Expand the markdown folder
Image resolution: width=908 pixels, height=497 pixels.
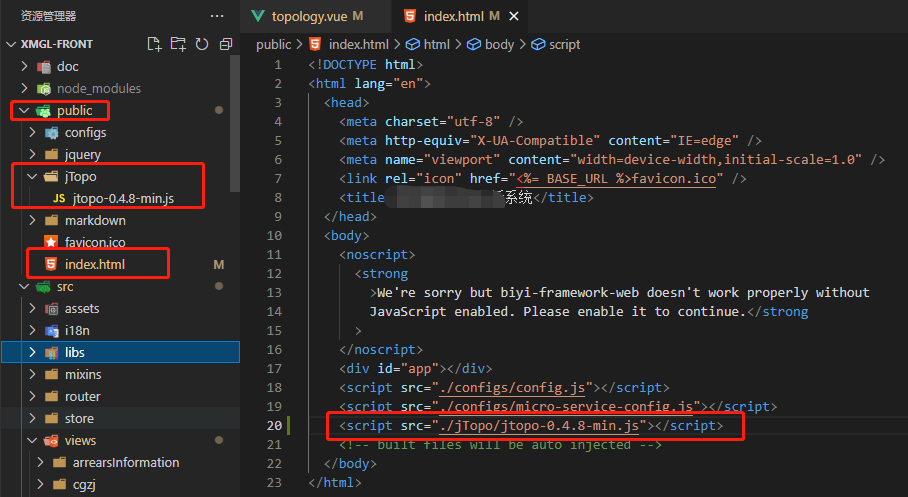point(32,220)
